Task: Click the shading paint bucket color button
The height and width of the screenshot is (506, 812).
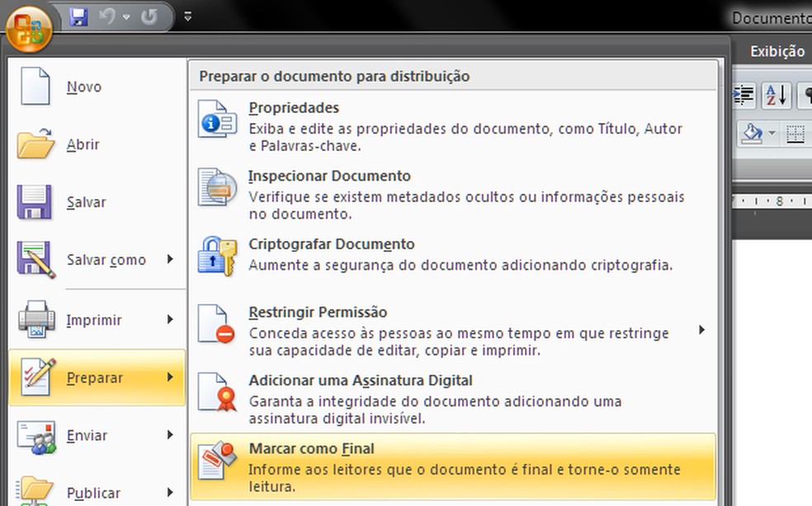Action: click(x=752, y=134)
